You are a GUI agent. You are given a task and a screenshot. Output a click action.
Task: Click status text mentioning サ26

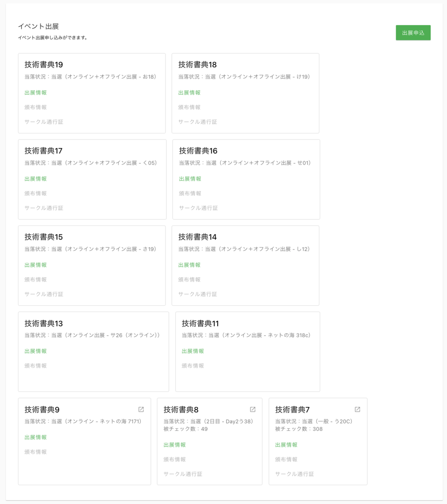(92, 335)
